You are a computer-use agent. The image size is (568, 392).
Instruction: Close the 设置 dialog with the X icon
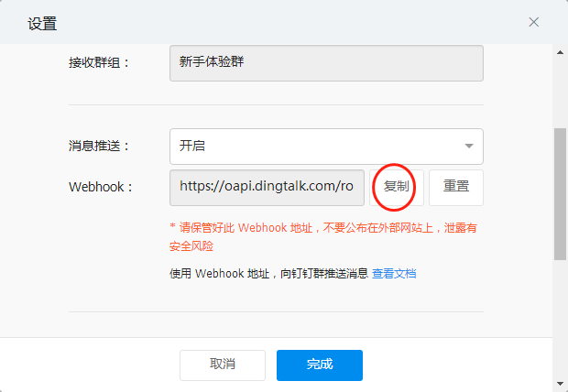[533, 22]
